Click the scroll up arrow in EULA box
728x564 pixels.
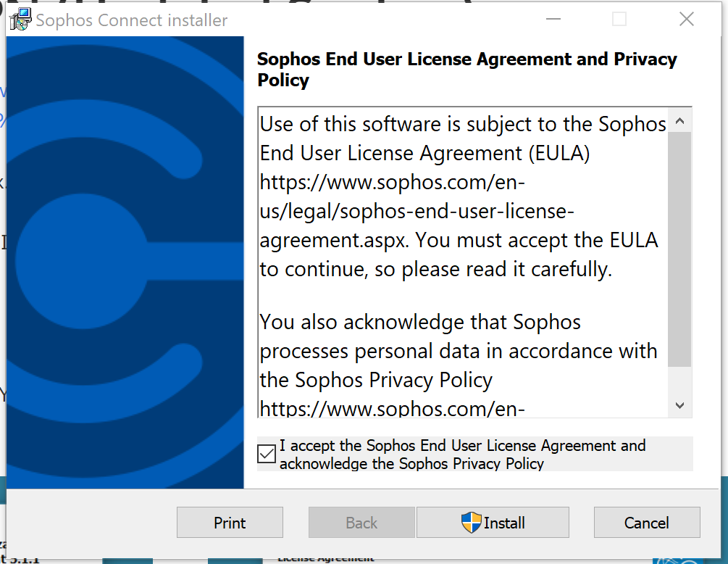pyautogui.click(x=679, y=121)
